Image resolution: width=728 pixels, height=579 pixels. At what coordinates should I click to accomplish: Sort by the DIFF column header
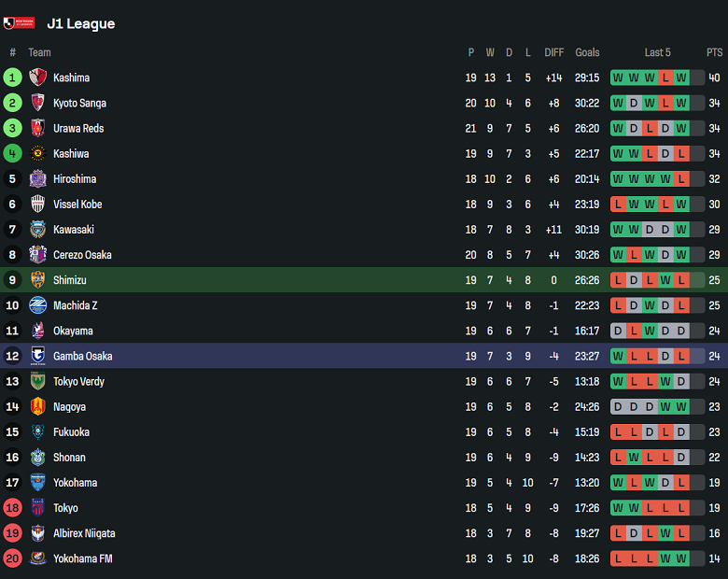click(x=554, y=52)
